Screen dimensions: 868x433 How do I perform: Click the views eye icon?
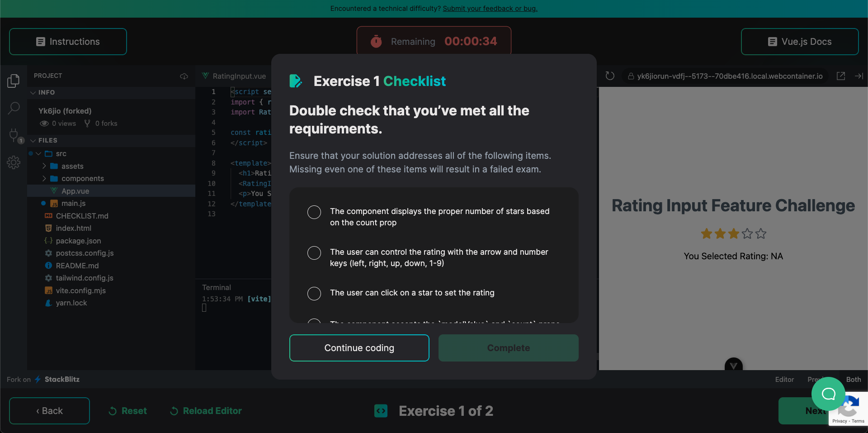pos(44,124)
